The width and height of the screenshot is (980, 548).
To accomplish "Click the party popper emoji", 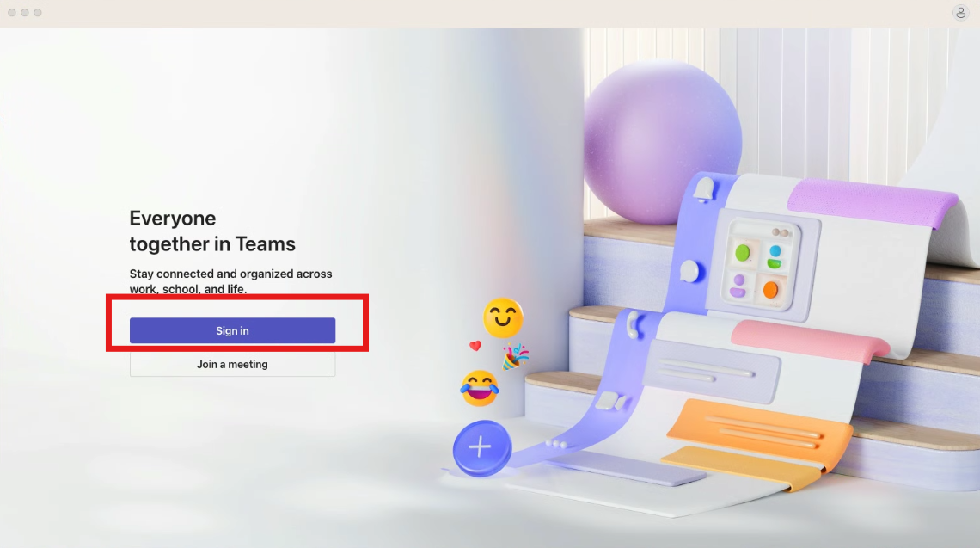I will point(516,356).
